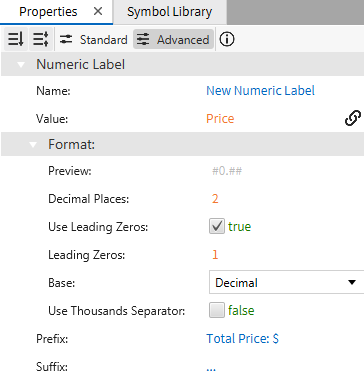Switch to the Symbol Library tab

pyautogui.click(x=170, y=12)
